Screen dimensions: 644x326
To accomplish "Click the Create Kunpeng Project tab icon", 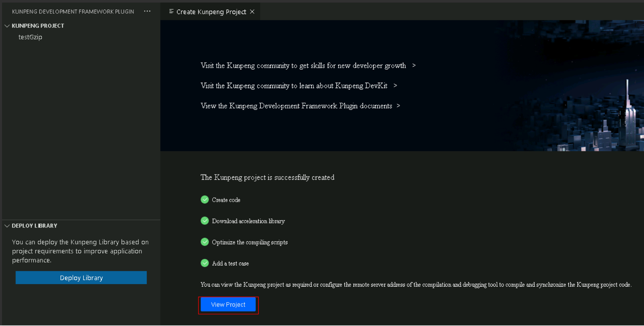I will (171, 11).
